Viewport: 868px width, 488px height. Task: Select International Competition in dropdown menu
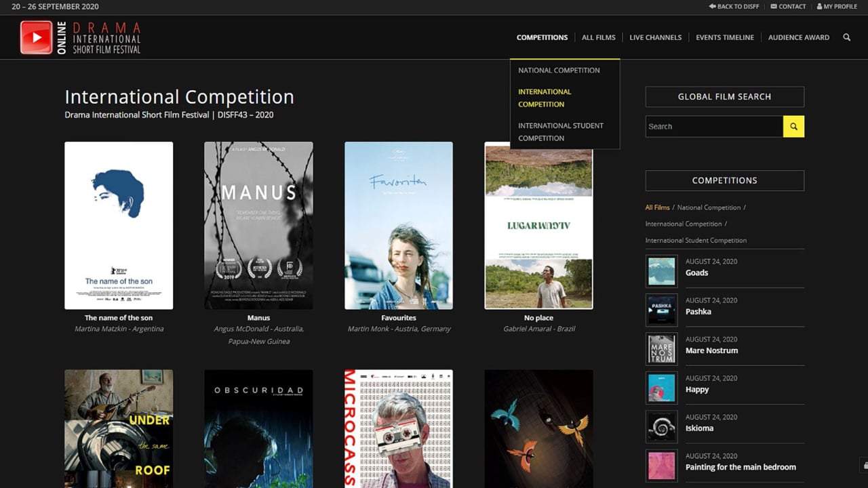tap(545, 98)
